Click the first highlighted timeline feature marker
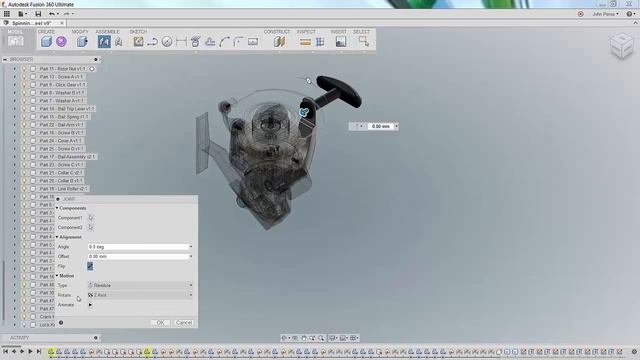640x360 pixels. (x=51, y=351)
